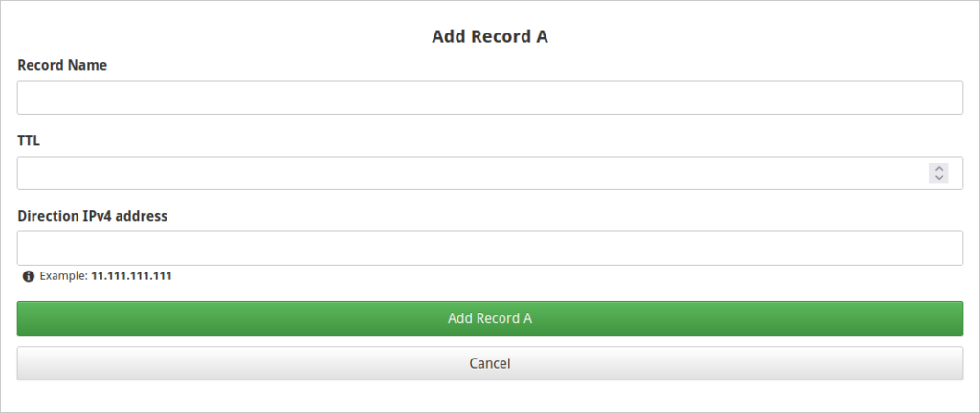Click the far right end of Record Name field
The image size is (980, 413).
coord(951,98)
